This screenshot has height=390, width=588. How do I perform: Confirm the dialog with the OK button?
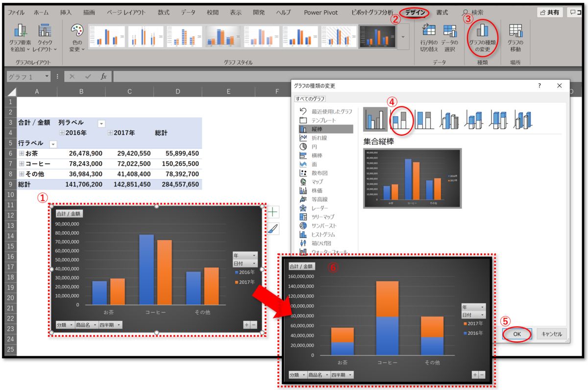517,334
